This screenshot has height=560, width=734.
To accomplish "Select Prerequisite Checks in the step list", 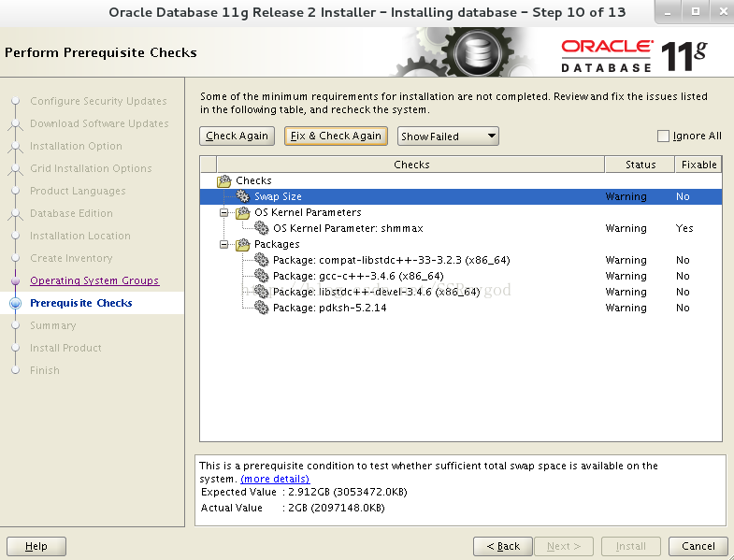I will coord(81,303).
